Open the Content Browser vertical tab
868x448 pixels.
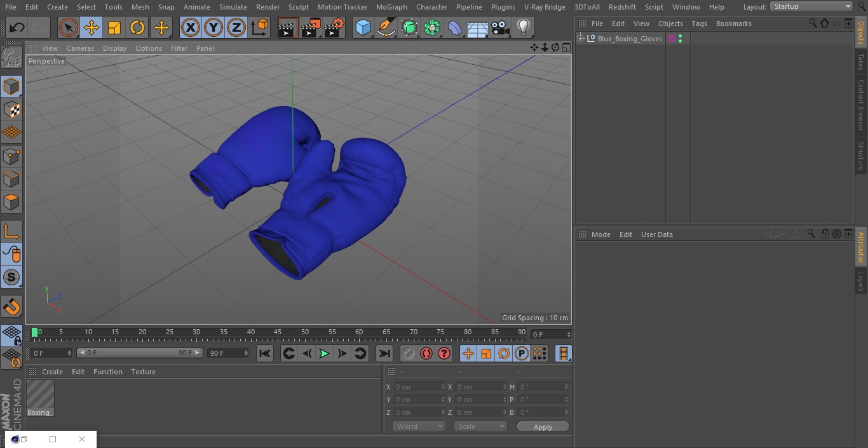(x=861, y=104)
